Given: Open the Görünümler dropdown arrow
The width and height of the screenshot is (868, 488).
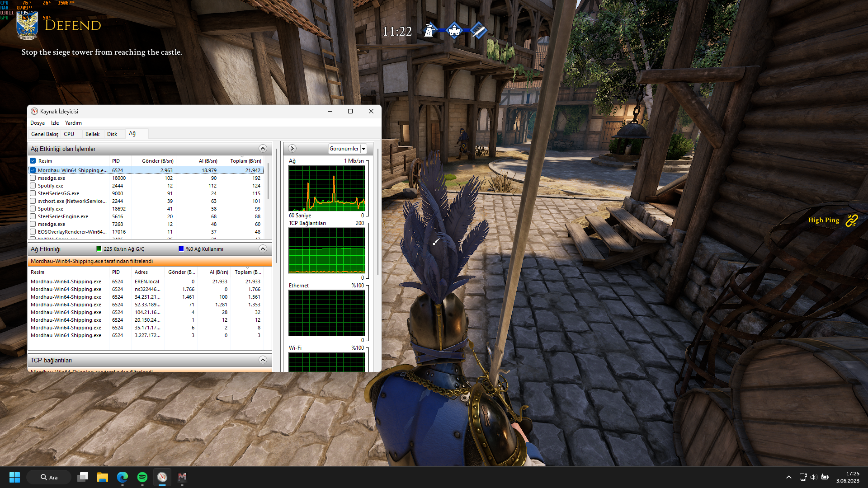Looking at the screenshot, I should pyautogui.click(x=363, y=149).
